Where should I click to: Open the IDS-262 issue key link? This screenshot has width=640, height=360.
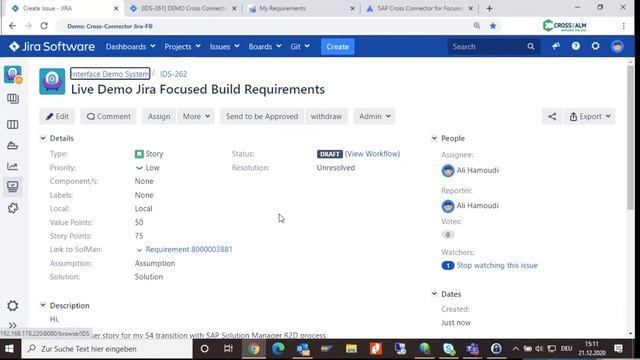click(173, 74)
